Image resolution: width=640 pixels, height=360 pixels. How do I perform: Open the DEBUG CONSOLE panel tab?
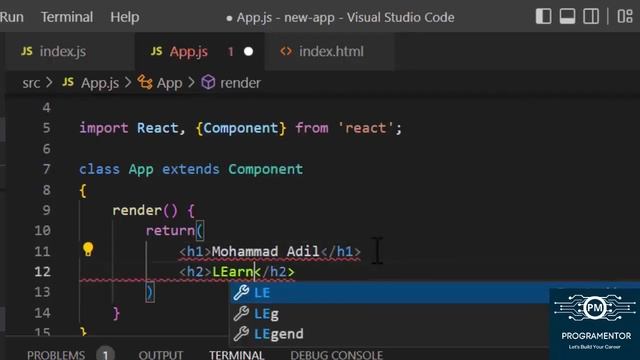337,355
